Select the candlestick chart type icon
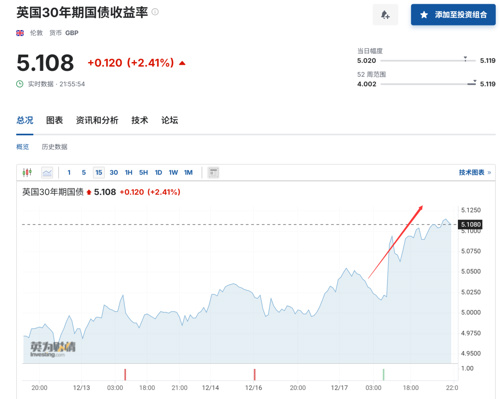 coord(27,172)
